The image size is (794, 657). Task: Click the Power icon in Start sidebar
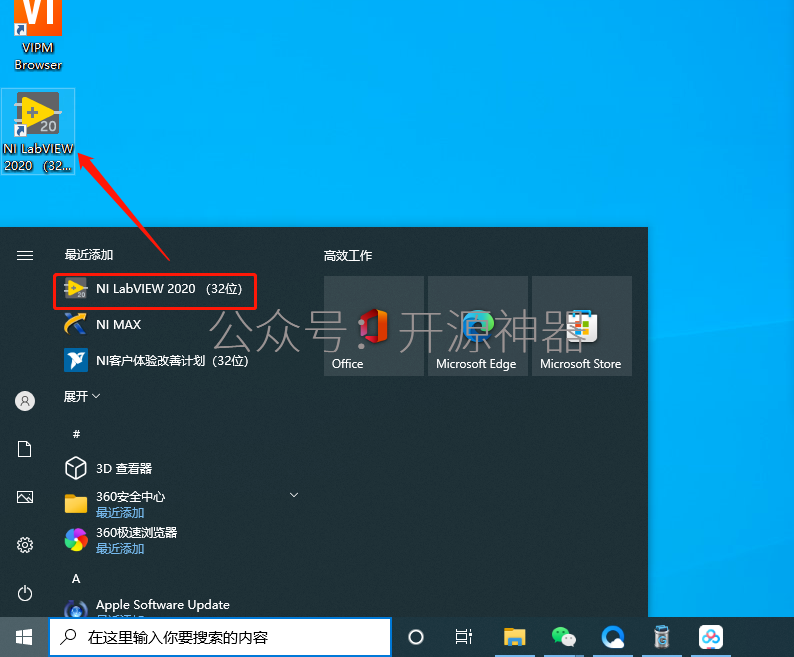(25, 593)
